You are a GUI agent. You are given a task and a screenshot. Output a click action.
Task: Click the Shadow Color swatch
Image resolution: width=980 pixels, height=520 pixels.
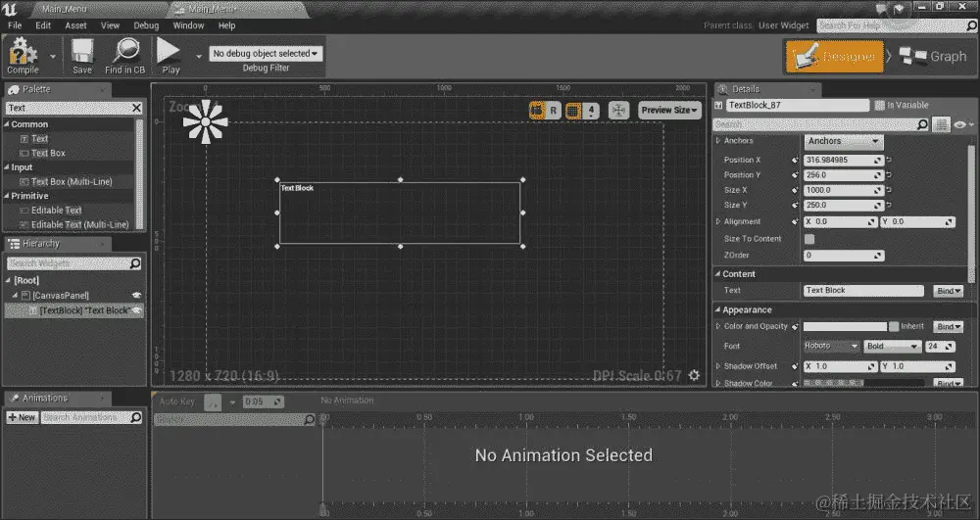pos(863,383)
